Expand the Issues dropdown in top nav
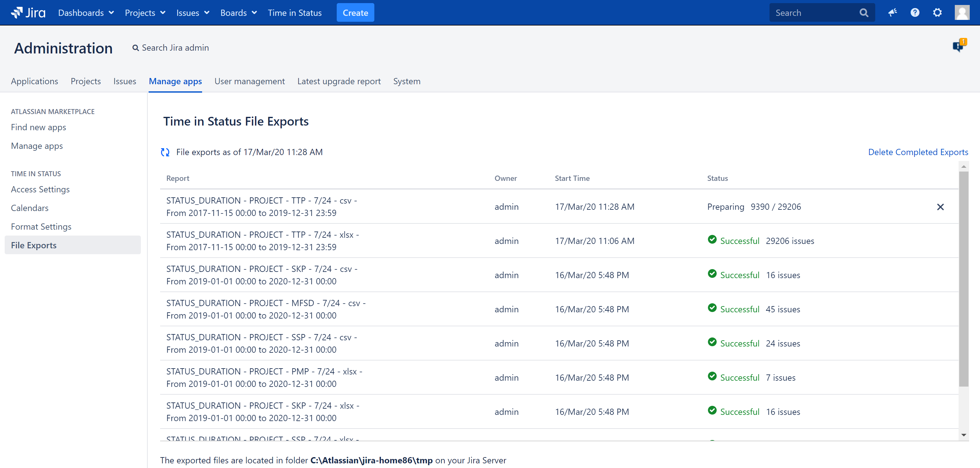980x468 pixels. coord(192,13)
